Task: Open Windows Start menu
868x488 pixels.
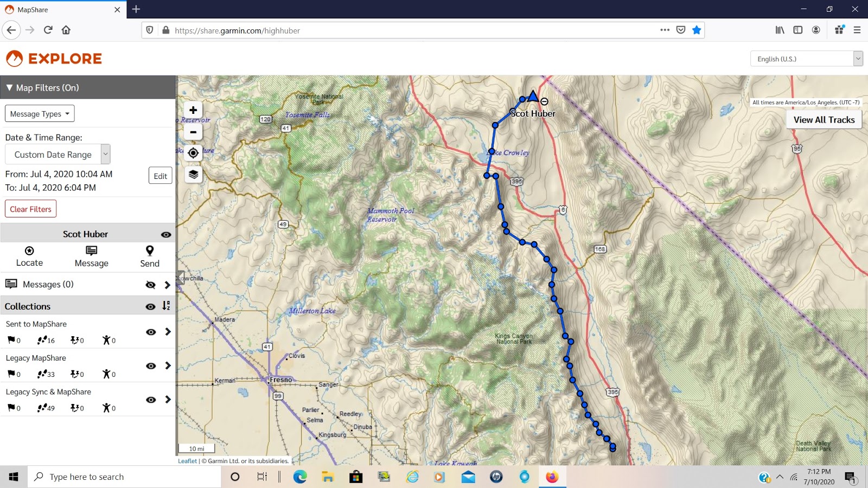Action: point(14,477)
